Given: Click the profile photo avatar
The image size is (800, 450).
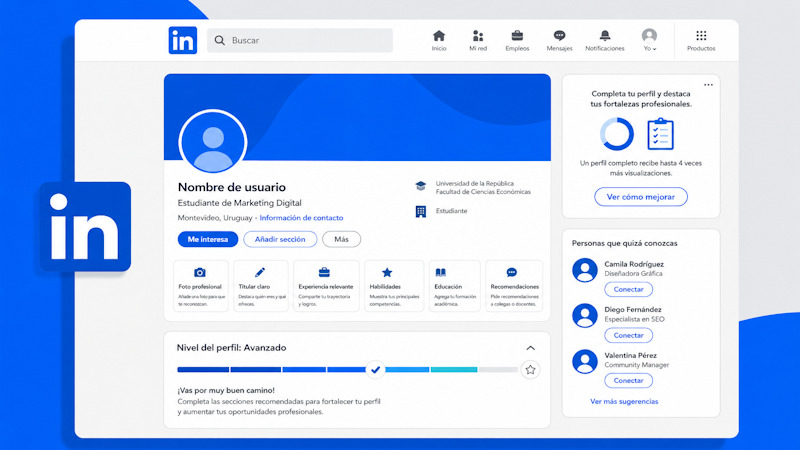Looking at the screenshot, I should pos(213,142).
